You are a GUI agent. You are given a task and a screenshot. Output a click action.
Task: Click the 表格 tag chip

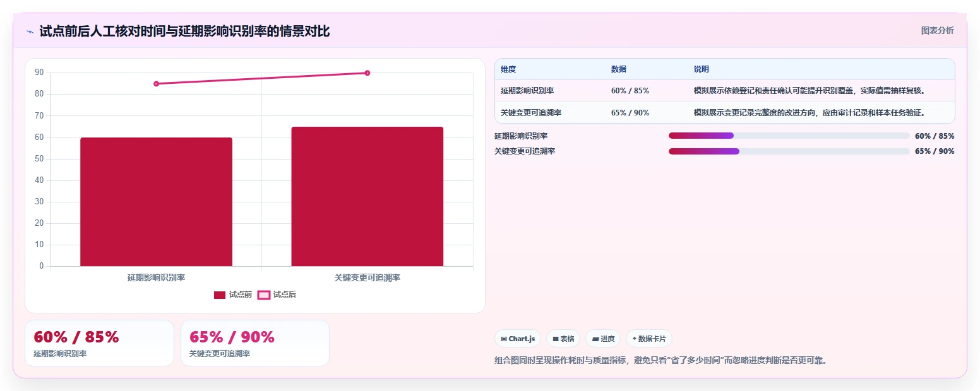(x=563, y=339)
